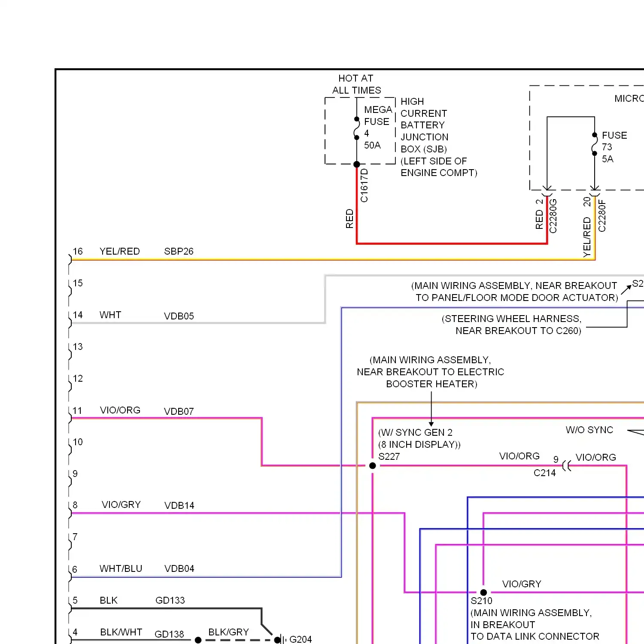The height and width of the screenshot is (644, 644).
Task: Click pin 6 WHT/BLU wire label
Action: point(121,568)
